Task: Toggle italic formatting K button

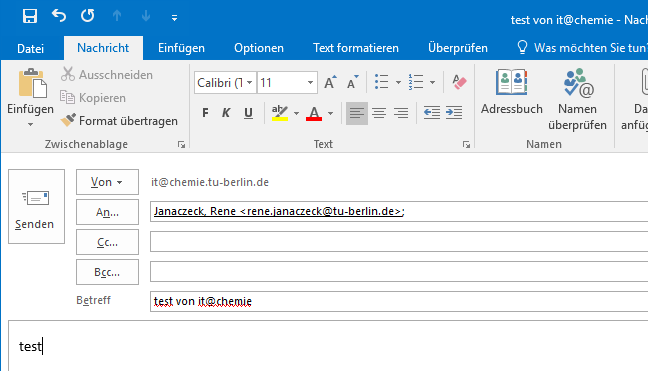Action: [226, 113]
